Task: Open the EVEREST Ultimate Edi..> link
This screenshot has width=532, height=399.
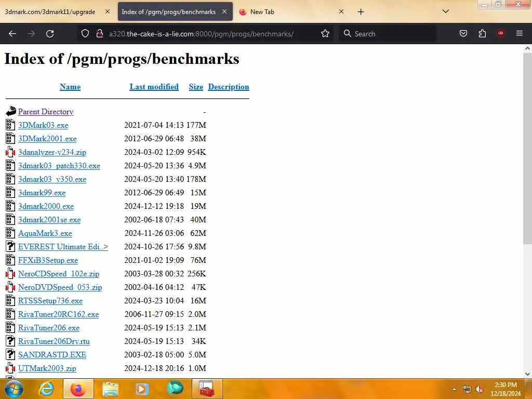Action: point(63,247)
